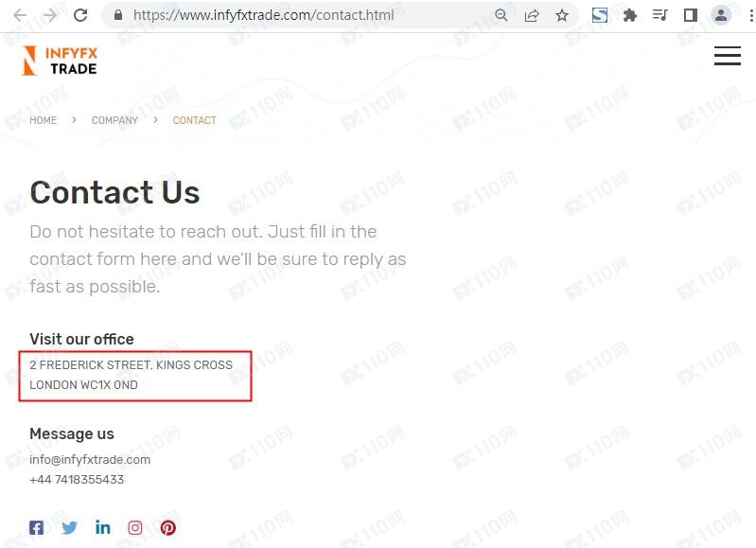
Task: Open the zoom magnifier icon in address bar
Action: [501, 15]
